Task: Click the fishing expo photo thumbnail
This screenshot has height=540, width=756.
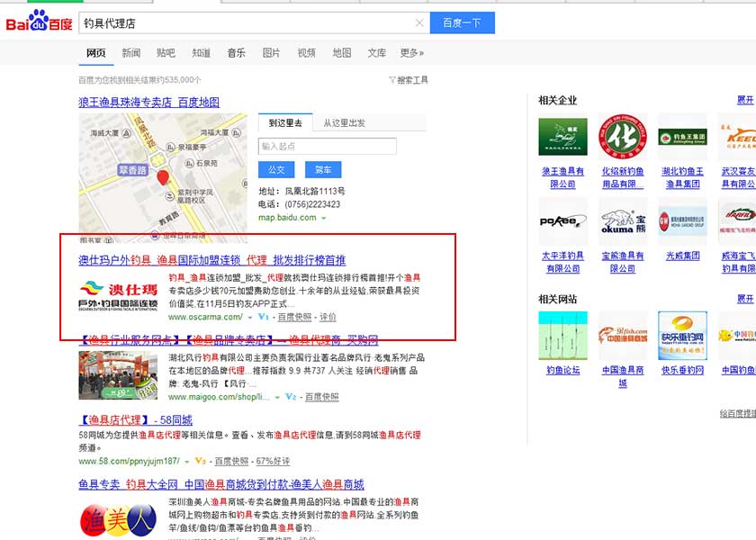Action: tap(118, 375)
